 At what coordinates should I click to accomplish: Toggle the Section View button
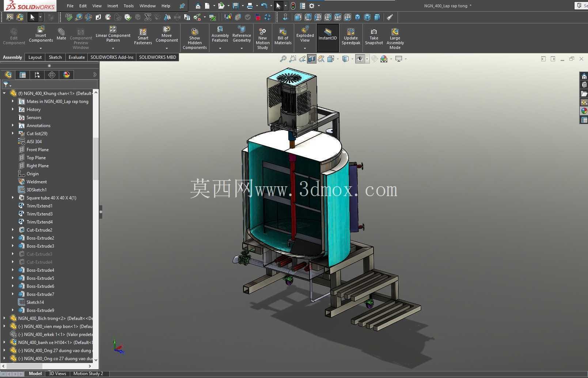(x=312, y=59)
